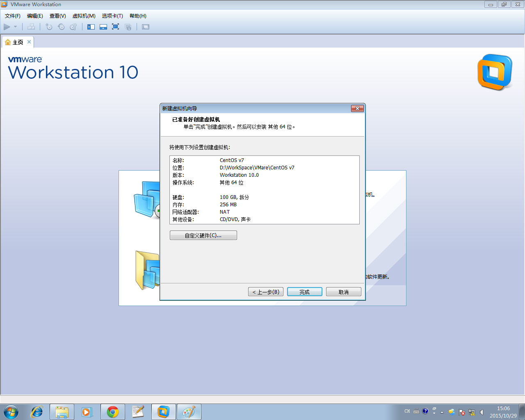Click the Show Desktop button
The height and width of the screenshot is (420, 525).
pos(522,412)
